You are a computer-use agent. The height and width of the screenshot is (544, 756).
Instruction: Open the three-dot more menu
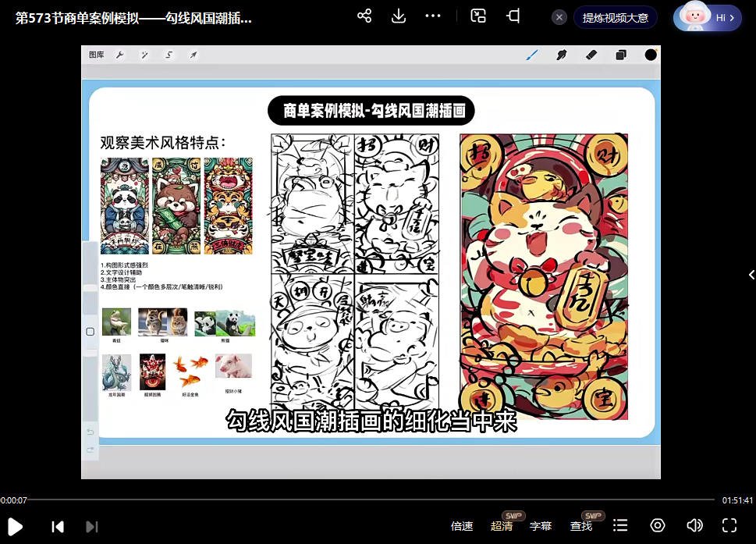(x=432, y=16)
